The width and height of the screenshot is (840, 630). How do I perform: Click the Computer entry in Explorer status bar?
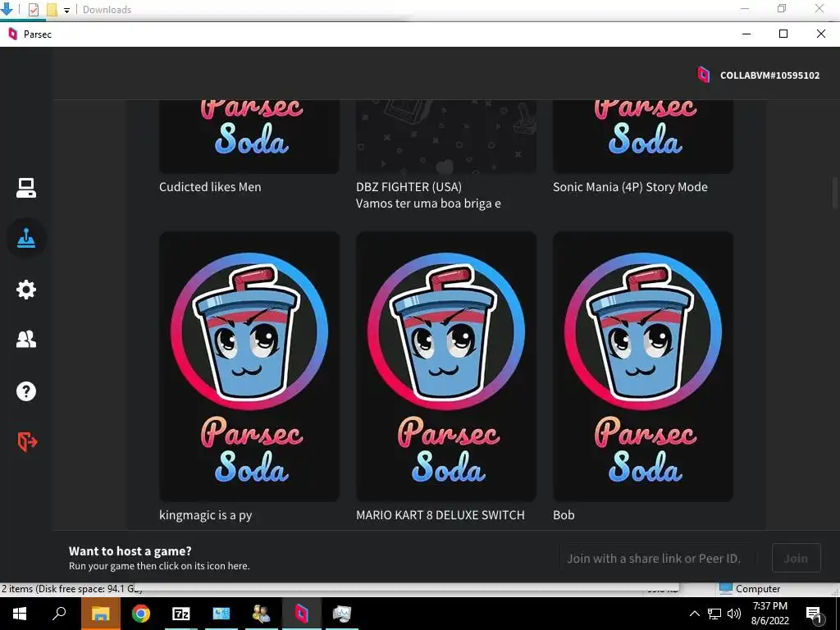pyautogui.click(x=750, y=589)
